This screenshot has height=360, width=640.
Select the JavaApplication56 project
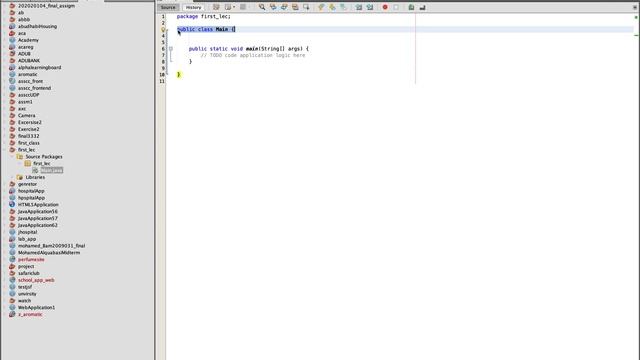[x=38, y=211]
